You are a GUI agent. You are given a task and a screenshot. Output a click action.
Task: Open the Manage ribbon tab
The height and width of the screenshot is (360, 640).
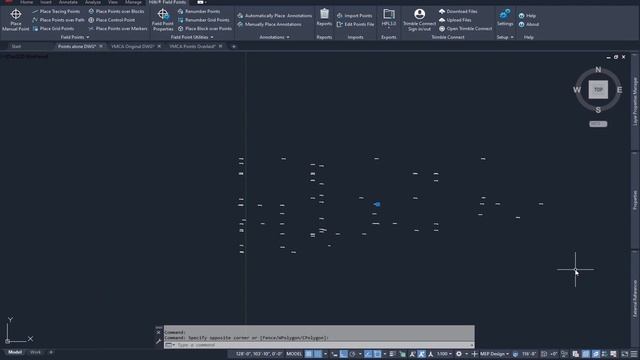coord(133,2)
